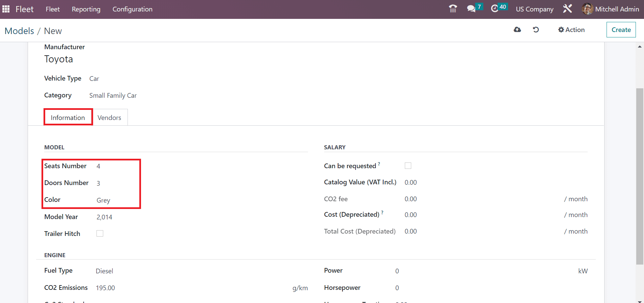The height and width of the screenshot is (303, 644).
Task: Switch to the Information tab
Action: [x=68, y=118]
